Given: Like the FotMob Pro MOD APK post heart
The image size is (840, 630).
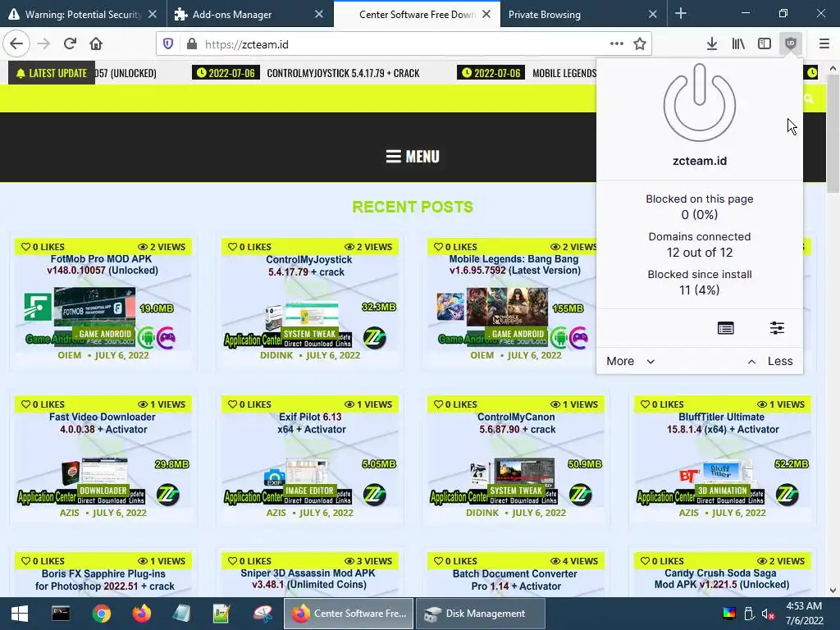Looking at the screenshot, I should pos(25,246).
